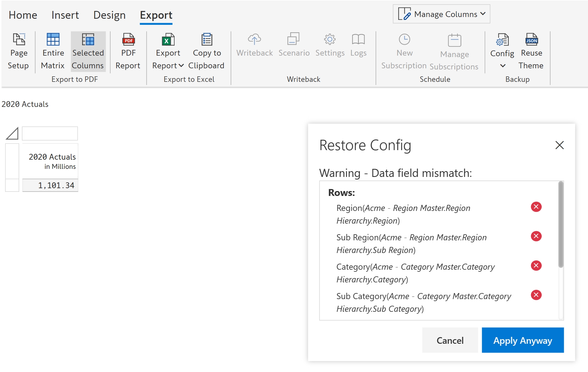
Task: Open Writeback Settings gear icon
Action: pos(330,39)
